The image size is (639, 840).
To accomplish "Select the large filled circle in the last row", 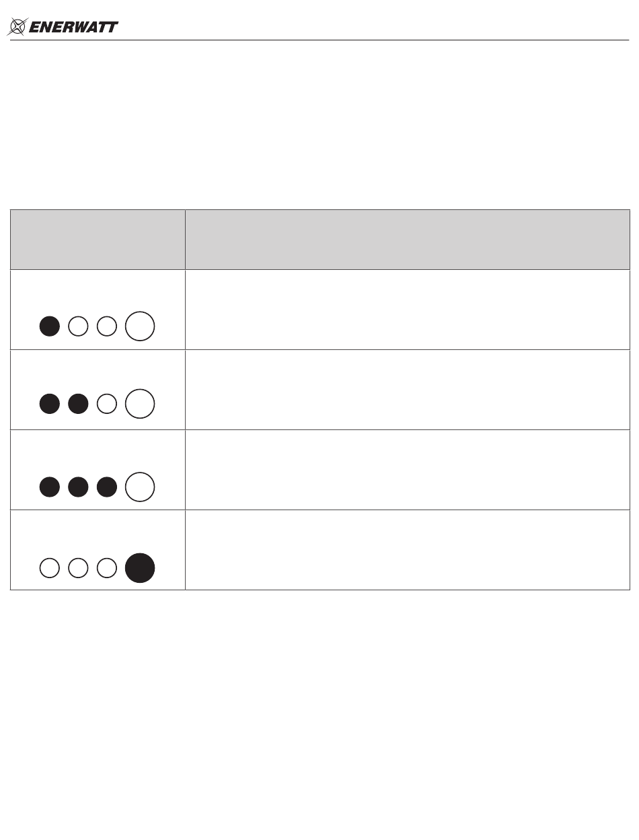I will click(x=140, y=568).
